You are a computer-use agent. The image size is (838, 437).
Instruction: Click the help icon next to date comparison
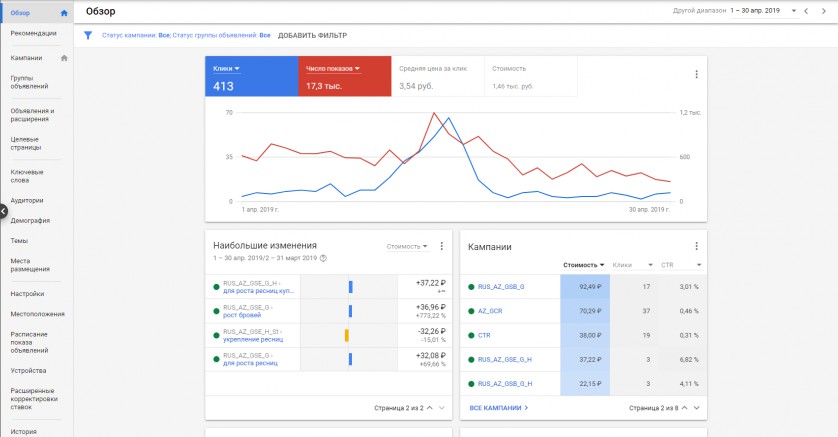pos(323,258)
